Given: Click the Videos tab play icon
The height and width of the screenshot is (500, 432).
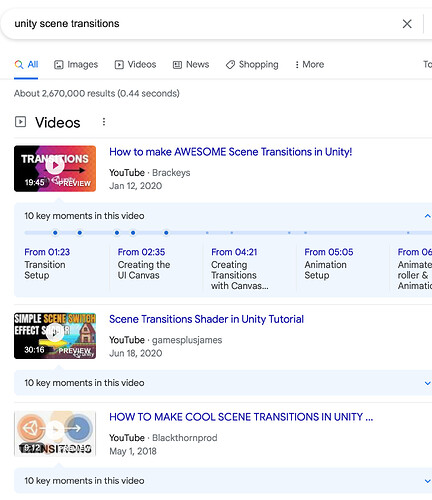Looking at the screenshot, I should click(x=119, y=65).
